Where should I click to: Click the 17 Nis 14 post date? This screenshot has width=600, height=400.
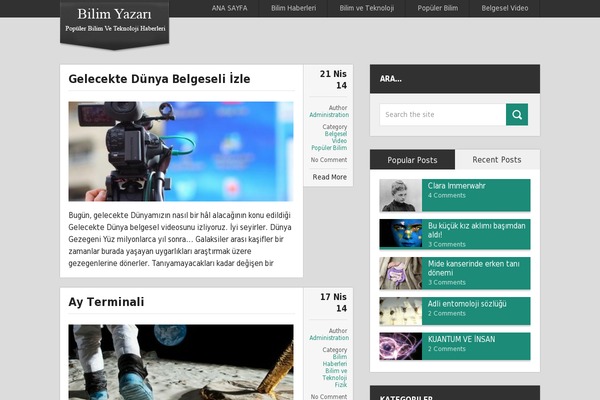(x=333, y=302)
